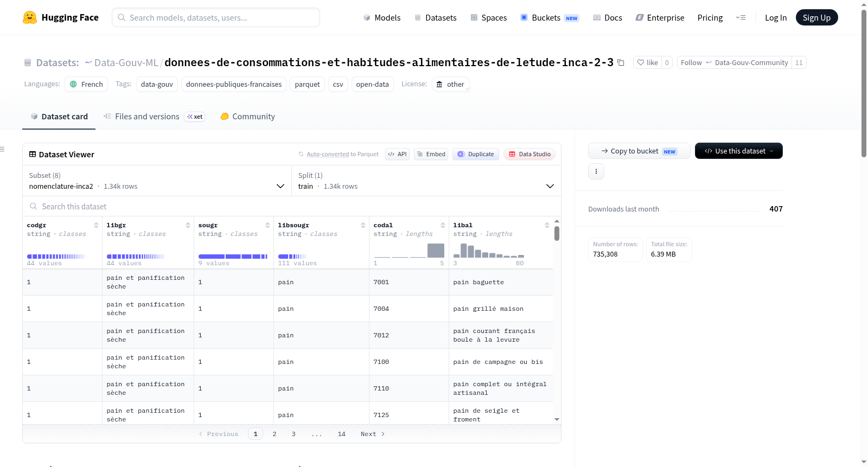Open the three-dot more options button
Image resolution: width=868 pixels, height=467 pixels.
tap(596, 171)
